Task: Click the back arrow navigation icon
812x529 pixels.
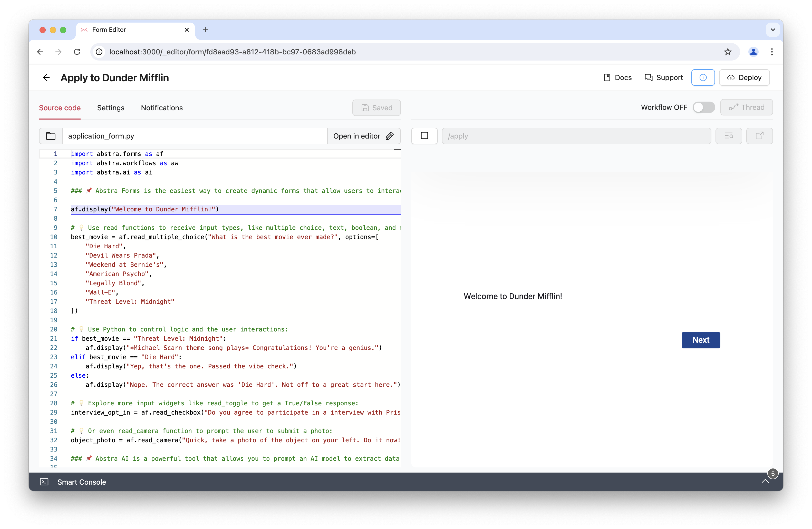Action: 46,77
